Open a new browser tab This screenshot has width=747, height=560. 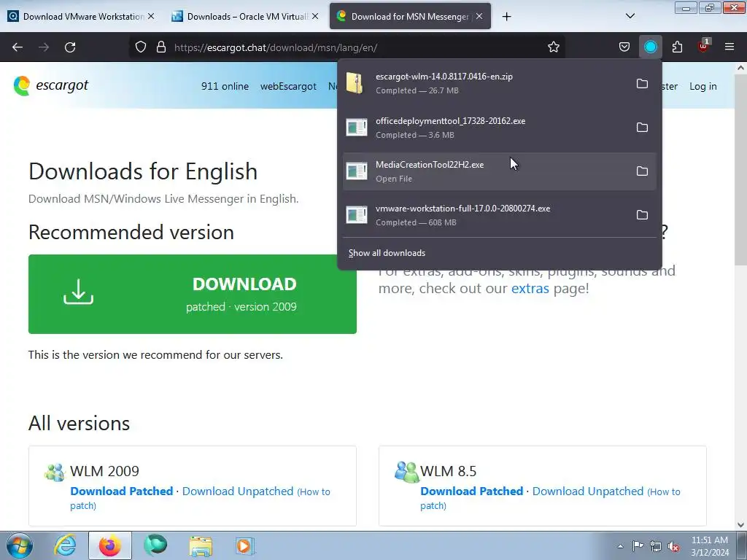(x=506, y=17)
